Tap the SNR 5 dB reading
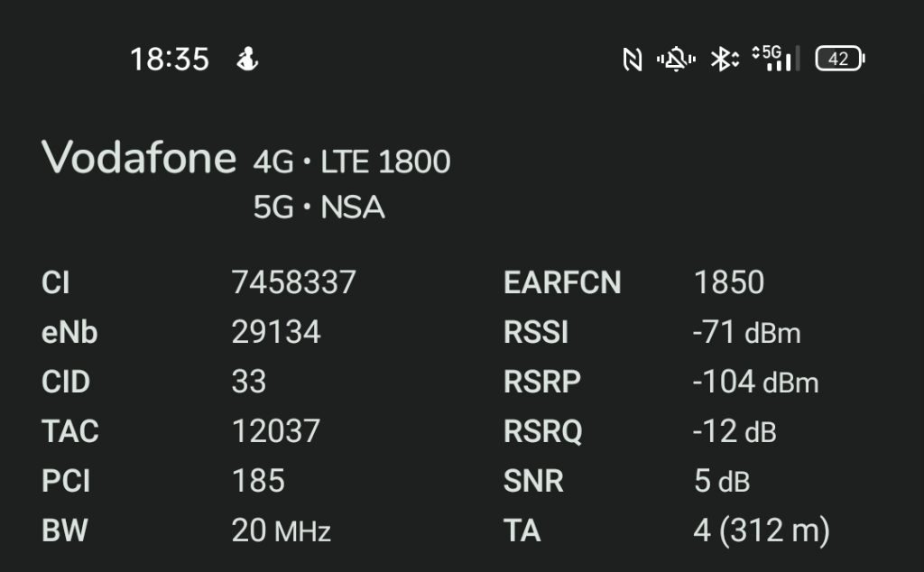The height and width of the screenshot is (572, 924). (722, 481)
